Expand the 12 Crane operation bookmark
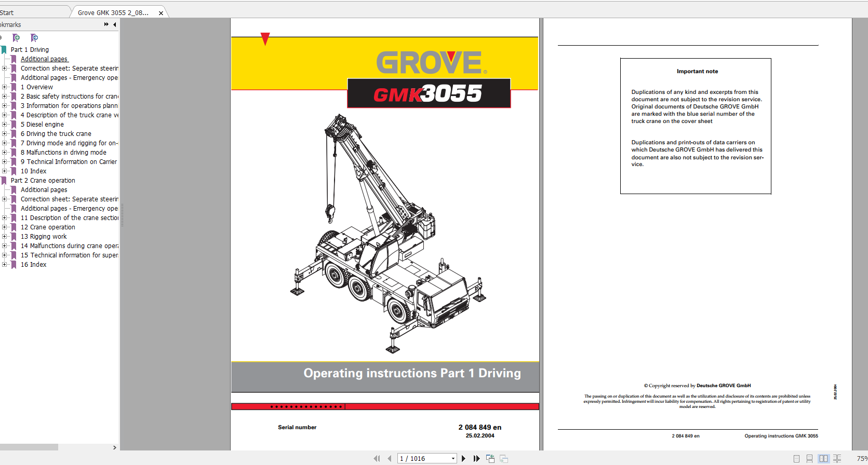868x465 pixels. 5,227
